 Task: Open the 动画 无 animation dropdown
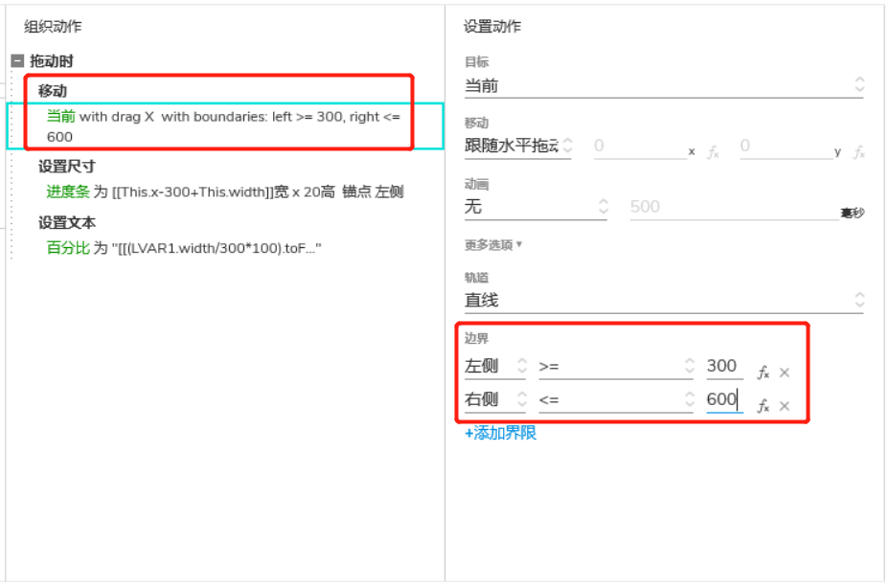(x=536, y=207)
